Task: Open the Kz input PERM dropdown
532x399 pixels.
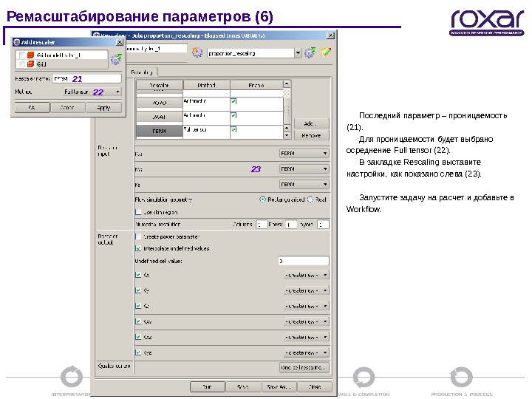Action: [304, 184]
